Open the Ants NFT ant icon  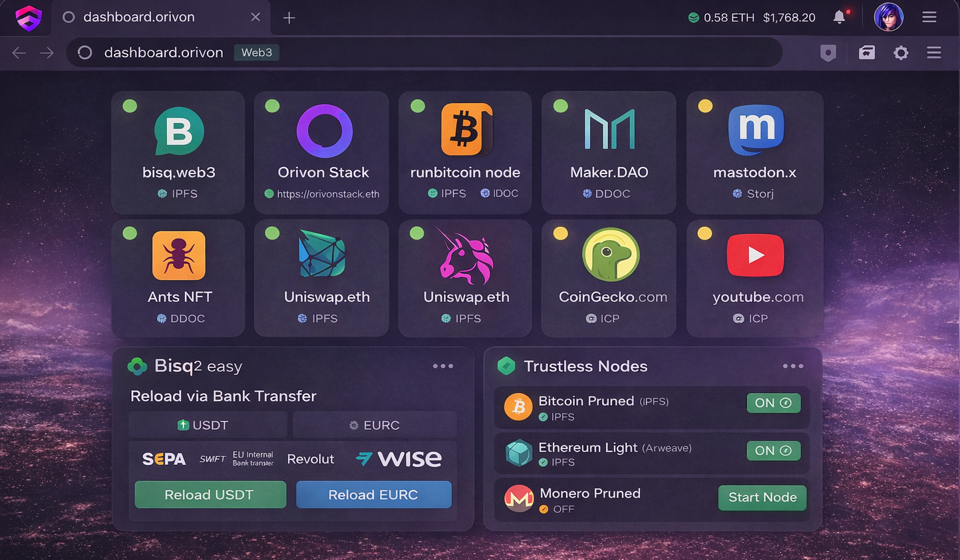[179, 255]
